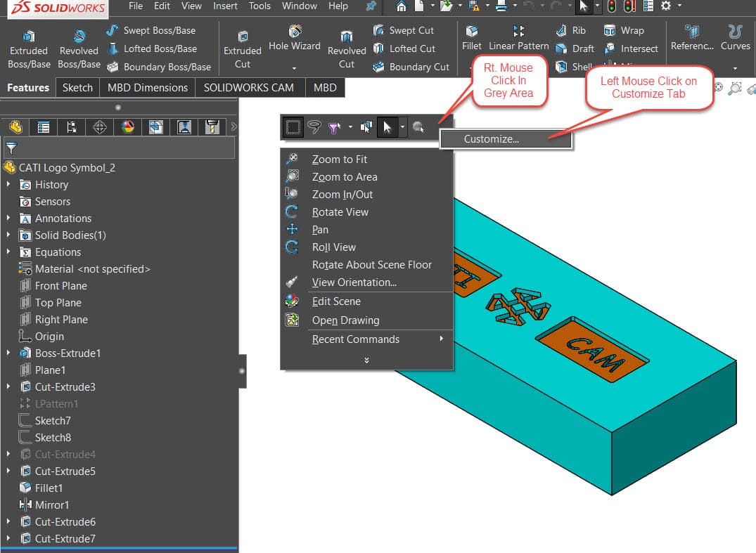Click the Swept Cut tool
Screen dimensions: 756x553
(404, 30)
